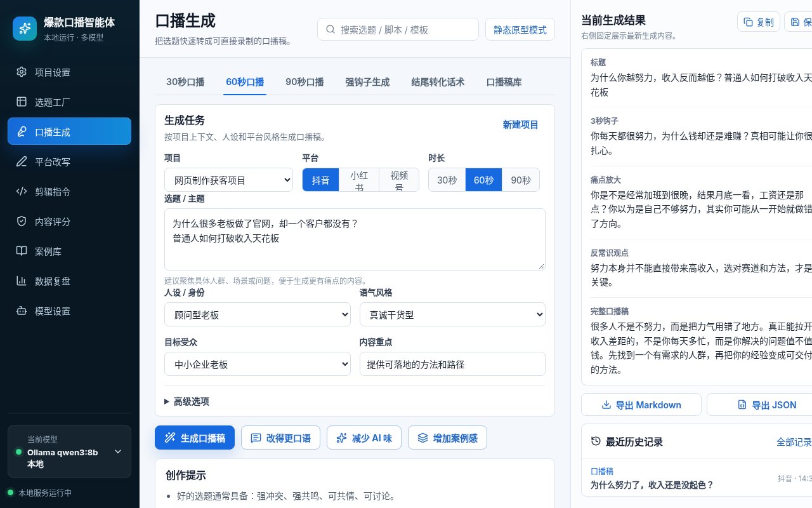The image size is (812, 508).
Task: Select 小红书 platform option
Action: (359, 180)
